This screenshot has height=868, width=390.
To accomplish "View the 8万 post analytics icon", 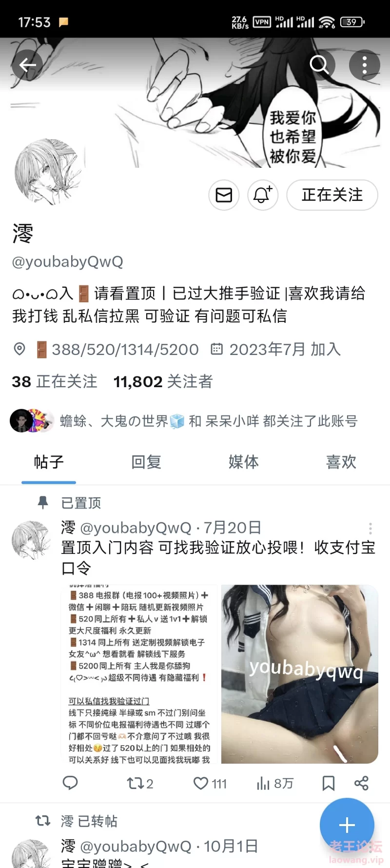I will click(x=274, y=784).
